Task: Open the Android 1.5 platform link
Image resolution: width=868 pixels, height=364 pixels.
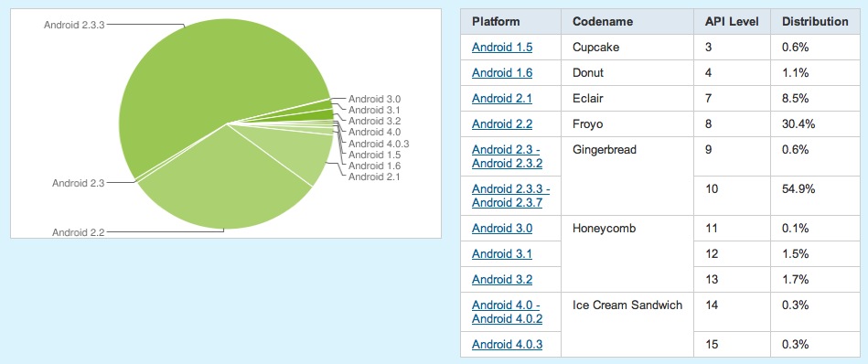Action: [x=502, y=48]
